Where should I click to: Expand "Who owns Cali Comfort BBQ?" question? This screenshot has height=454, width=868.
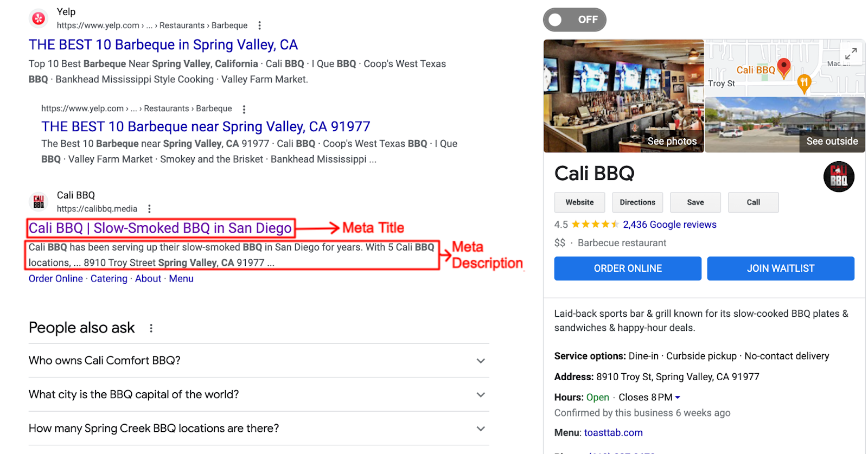point(481,361)
